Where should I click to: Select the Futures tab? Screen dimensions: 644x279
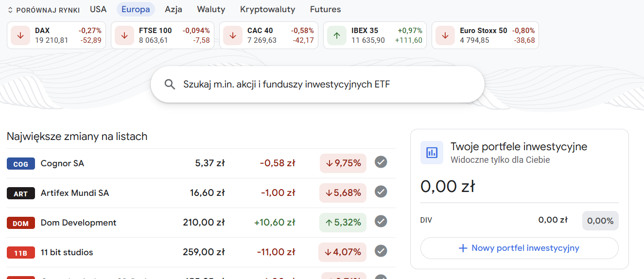325,9
